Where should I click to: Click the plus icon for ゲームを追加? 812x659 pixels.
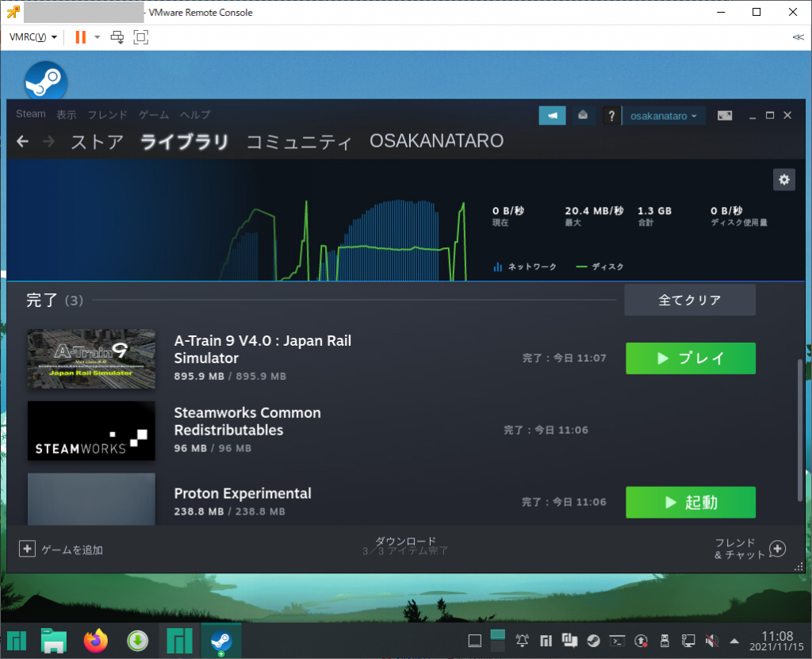(27, 549)
